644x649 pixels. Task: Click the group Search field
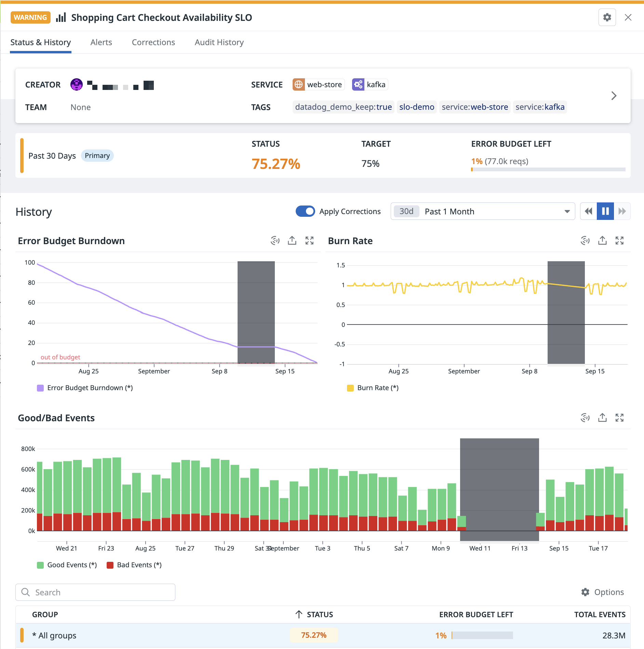[95, 592]
